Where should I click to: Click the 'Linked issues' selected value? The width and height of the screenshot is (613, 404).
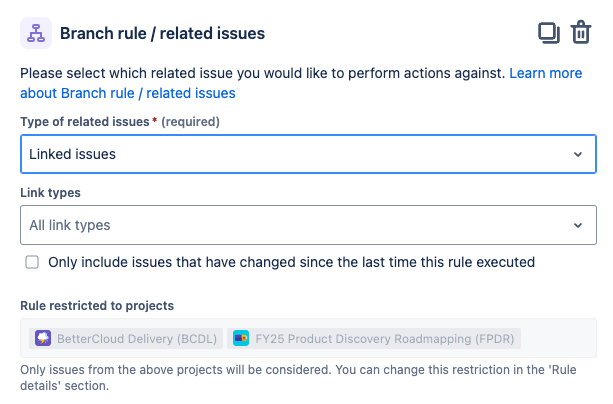coord(72,154)
